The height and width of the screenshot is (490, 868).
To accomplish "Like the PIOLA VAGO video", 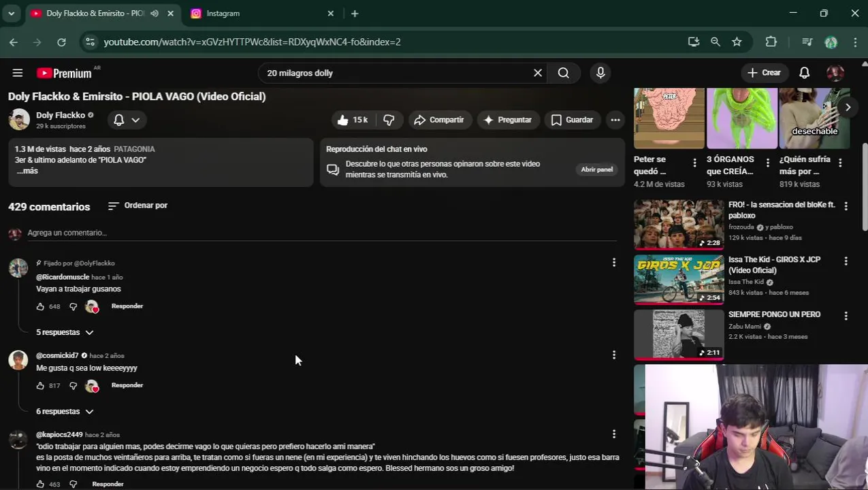I will click(352, 120).
